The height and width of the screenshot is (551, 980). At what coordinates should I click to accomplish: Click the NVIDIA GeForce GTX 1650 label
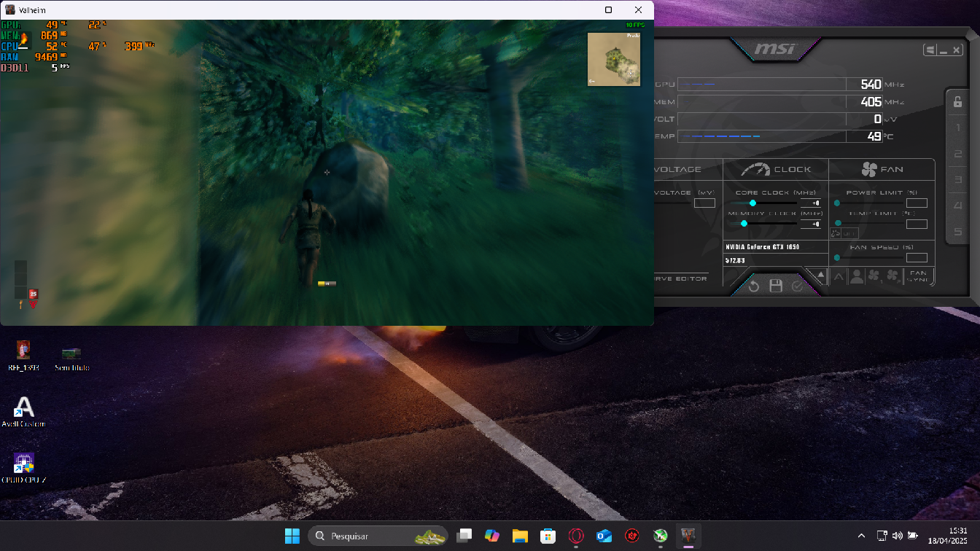tap(763, 247)
